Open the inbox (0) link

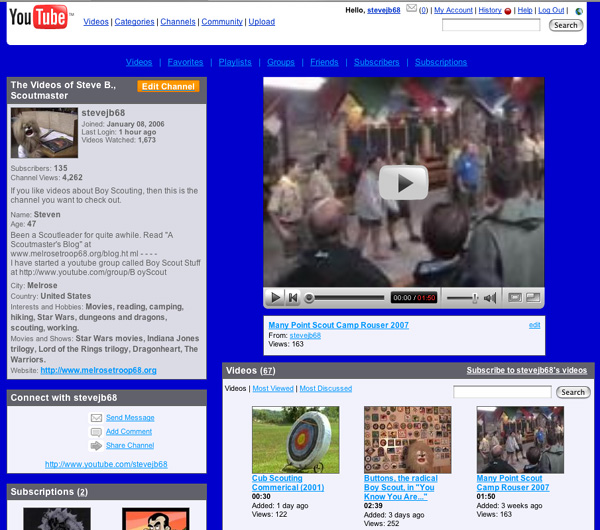point(423,10)
